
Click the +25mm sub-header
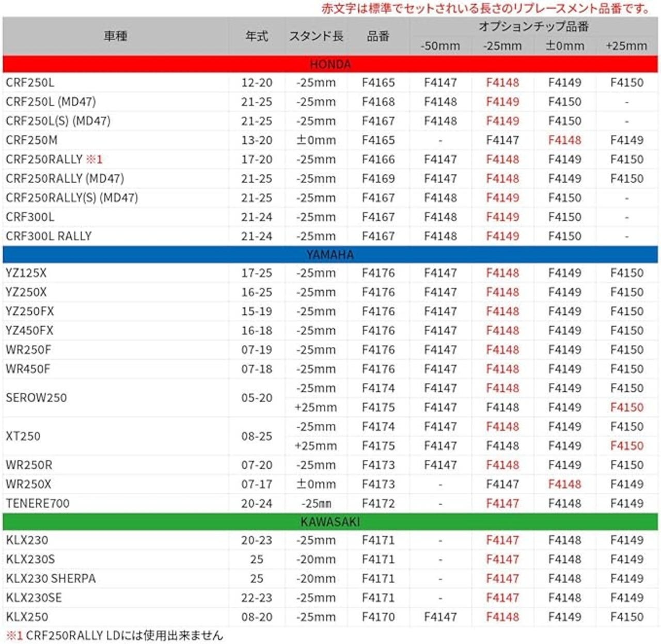point(626,45)
